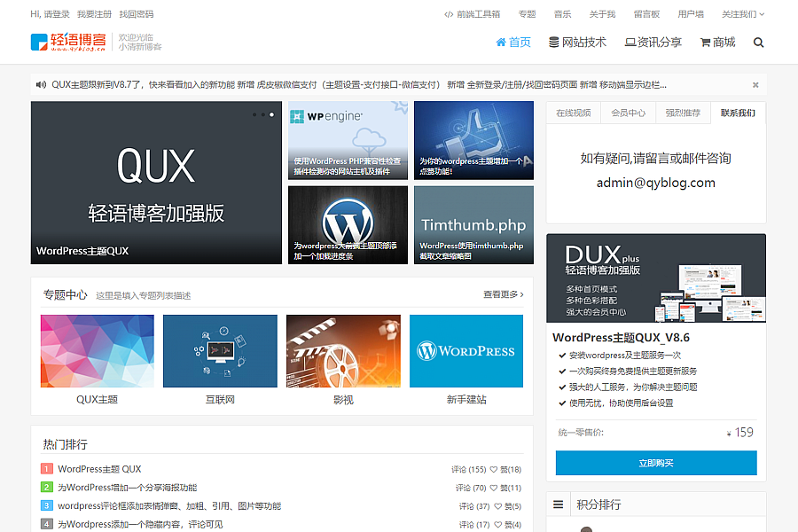
Task: Click the heart icon in the 评论 (70) row
Action: (x=493, y=488)
